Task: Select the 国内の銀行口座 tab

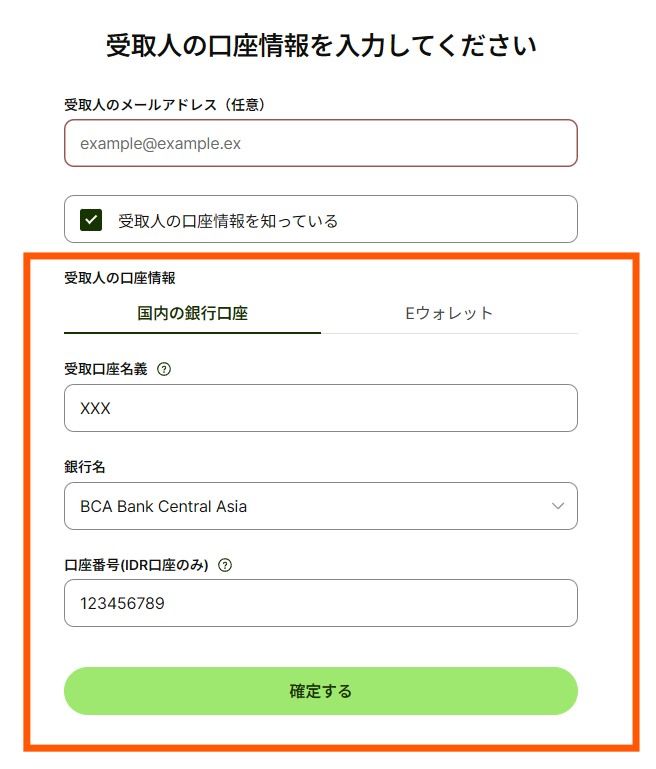Action: 192,313
